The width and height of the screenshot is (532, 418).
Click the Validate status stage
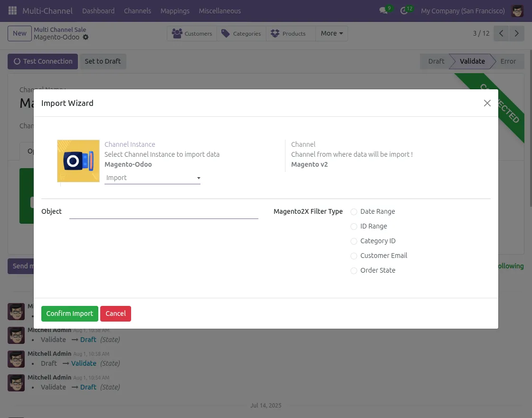pyautogui.click(x=472, y=61)
